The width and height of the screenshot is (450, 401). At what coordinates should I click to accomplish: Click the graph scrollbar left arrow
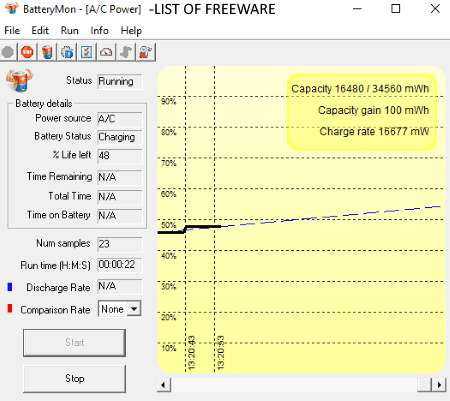(x=164, y=385)
